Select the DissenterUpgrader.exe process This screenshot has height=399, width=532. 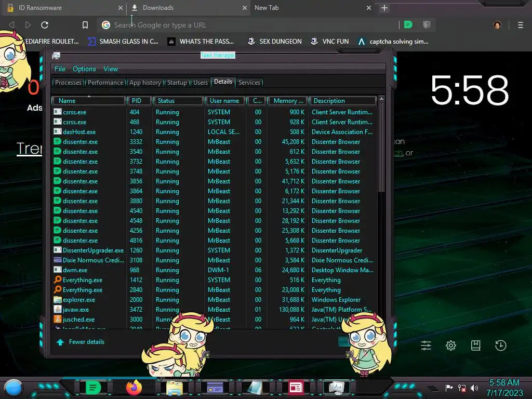click(215, 250)
